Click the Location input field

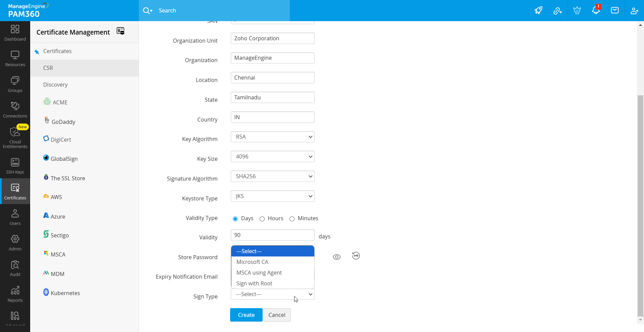pyautogui.click(x=273, y=78)
